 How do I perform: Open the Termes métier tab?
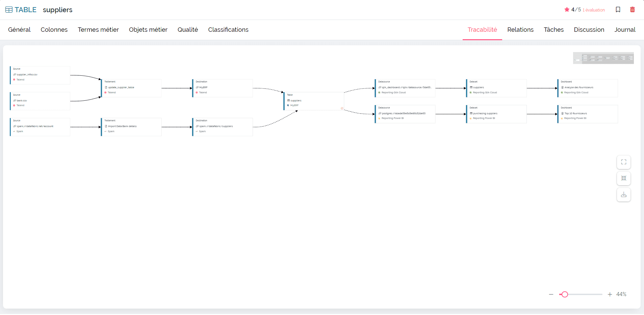(x=98, y=30)
